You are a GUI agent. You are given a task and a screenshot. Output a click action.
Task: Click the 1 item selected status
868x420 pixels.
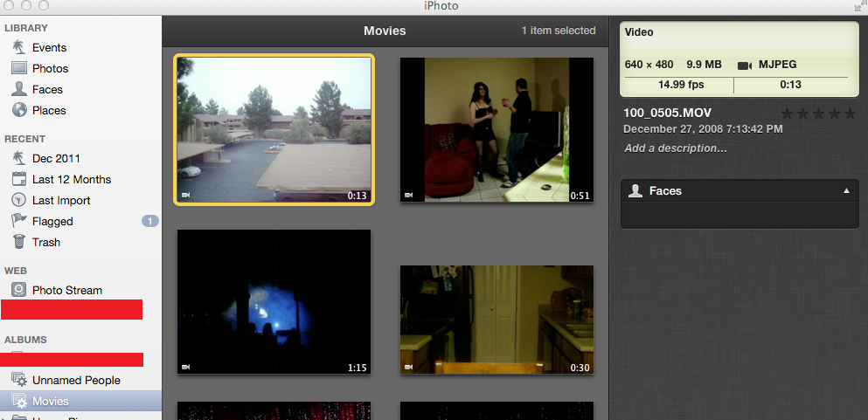click(x=559, y=31)
